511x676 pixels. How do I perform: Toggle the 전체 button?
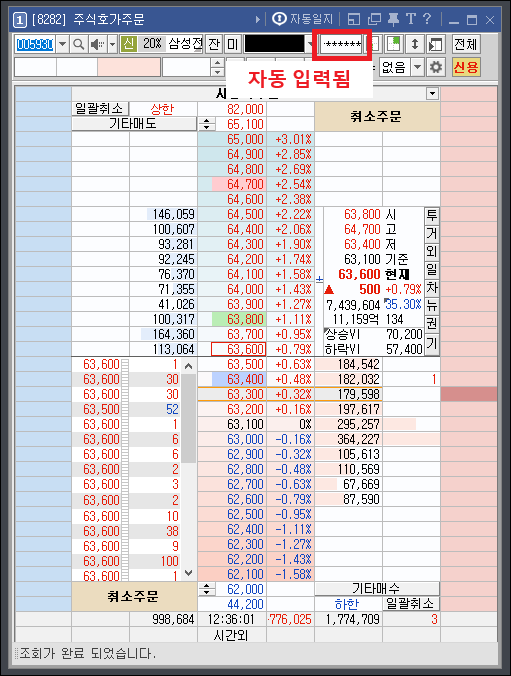(x=466, y=44)
